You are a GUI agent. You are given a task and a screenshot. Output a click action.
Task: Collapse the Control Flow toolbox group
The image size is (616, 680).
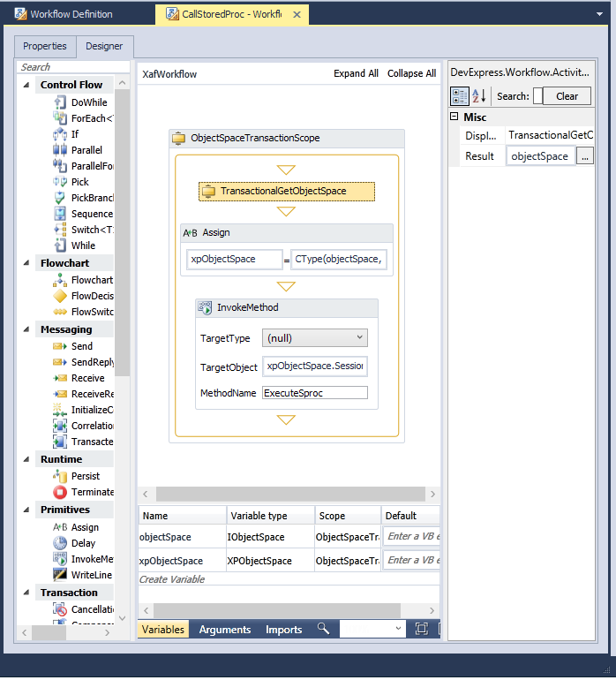(26, 85)
